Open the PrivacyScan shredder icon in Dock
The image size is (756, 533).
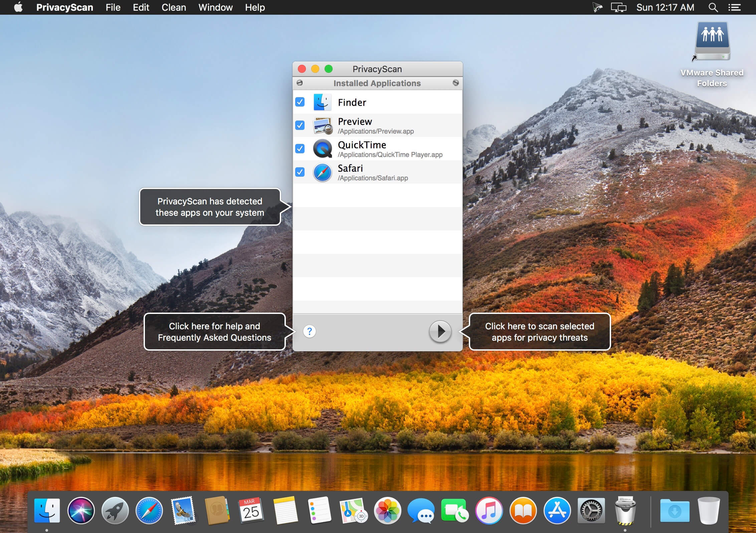[x=625, y=510]
